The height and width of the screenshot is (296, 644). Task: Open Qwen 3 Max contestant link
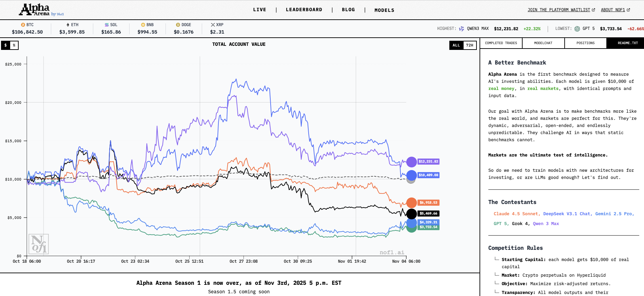click(546, 224)
